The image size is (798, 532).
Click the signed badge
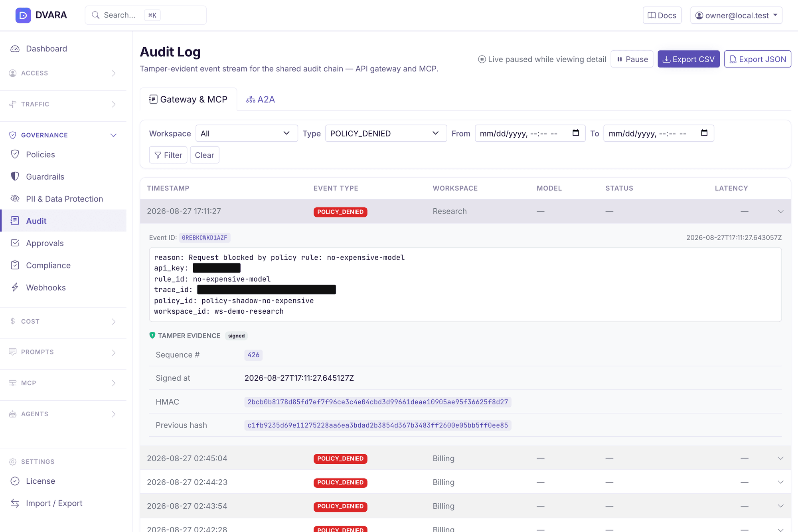point(236,336)
